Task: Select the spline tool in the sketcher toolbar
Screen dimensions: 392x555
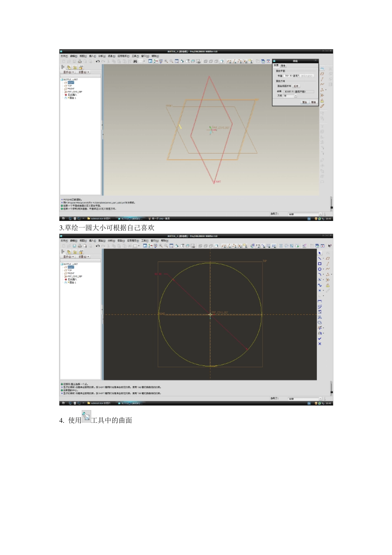Action: [x=319, y=285]
